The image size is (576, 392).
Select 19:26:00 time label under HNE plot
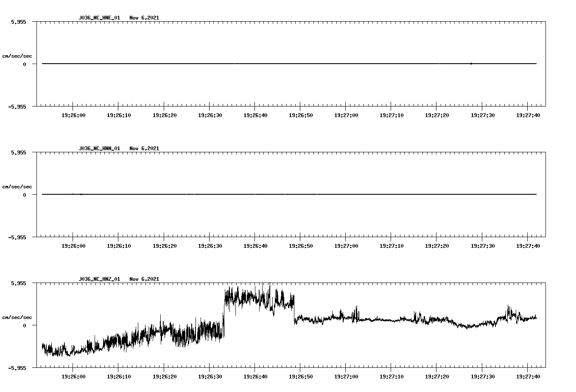(73, 115)
